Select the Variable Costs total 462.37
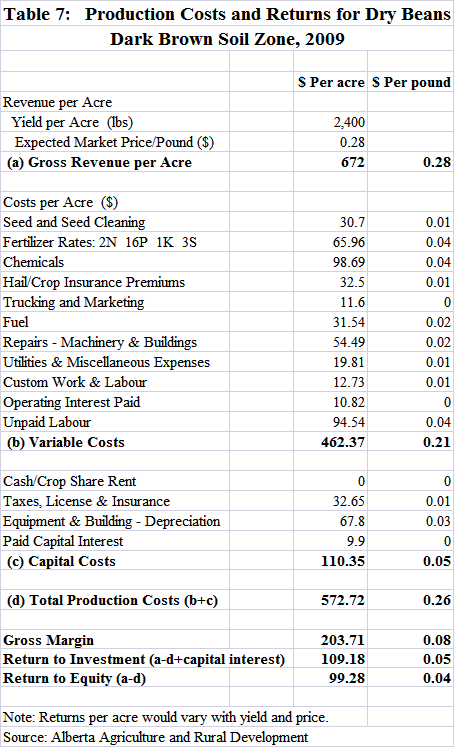 tap(343, 443)
